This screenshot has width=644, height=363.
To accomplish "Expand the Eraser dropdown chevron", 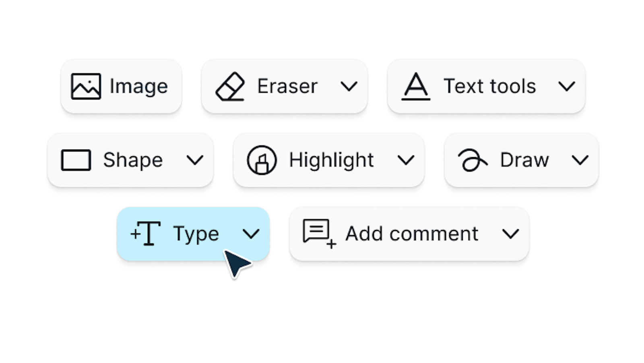I will point(349,86).
